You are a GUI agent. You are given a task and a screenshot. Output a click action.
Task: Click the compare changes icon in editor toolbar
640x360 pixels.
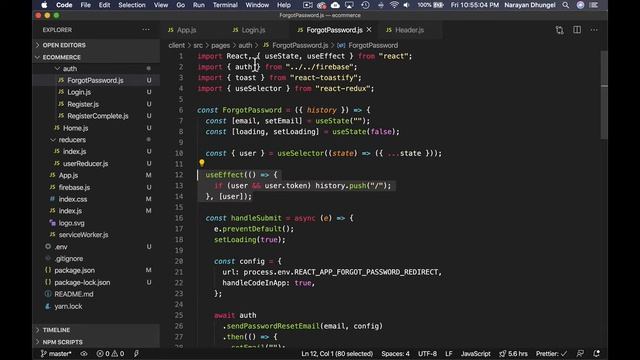[x=560, y=30]
